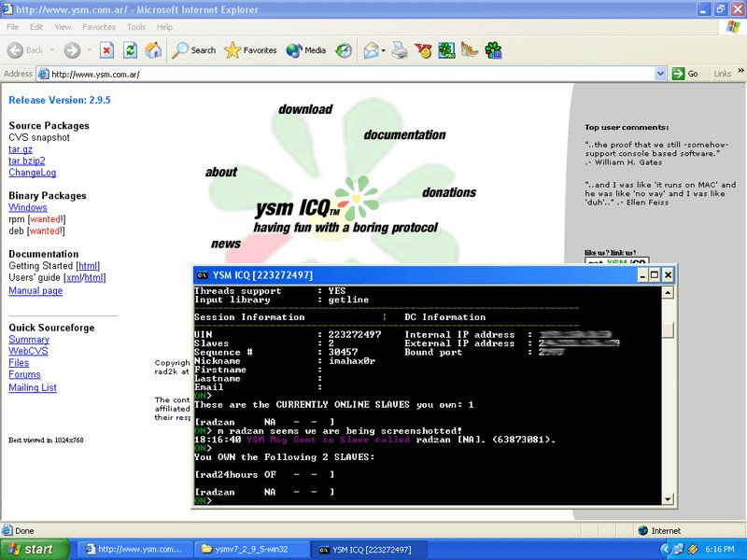This screenshot has width=747, height=560.
Task: Expand the address bar dropdown
Action: click(660, 74)
